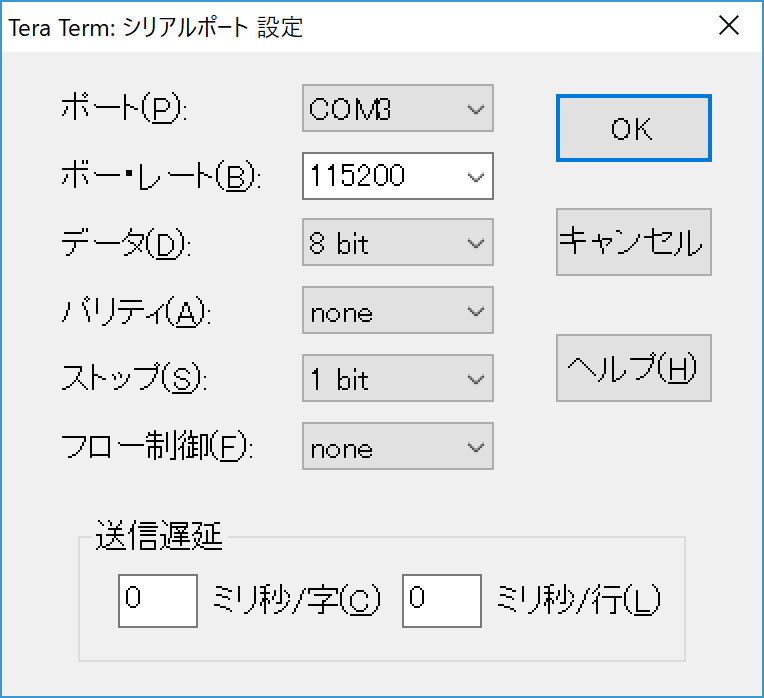Click the データ(D) label text
The width and height of the screenshot is (764, 698).
(124, 244)
